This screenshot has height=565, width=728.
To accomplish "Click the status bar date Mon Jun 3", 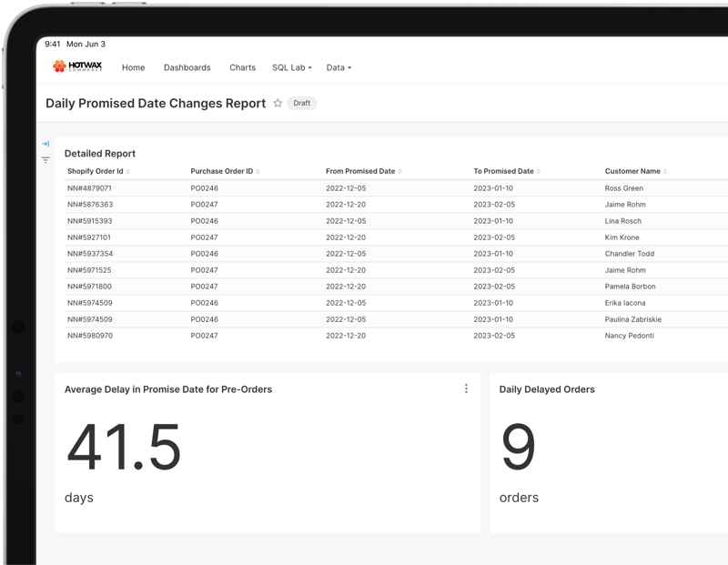I will tap(86, 44).
